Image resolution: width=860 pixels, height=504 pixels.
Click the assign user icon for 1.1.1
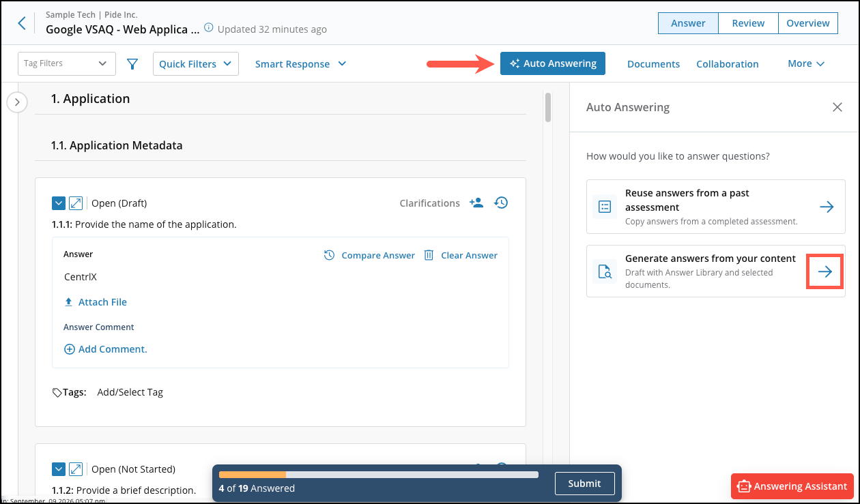click(x=476, y=203)
